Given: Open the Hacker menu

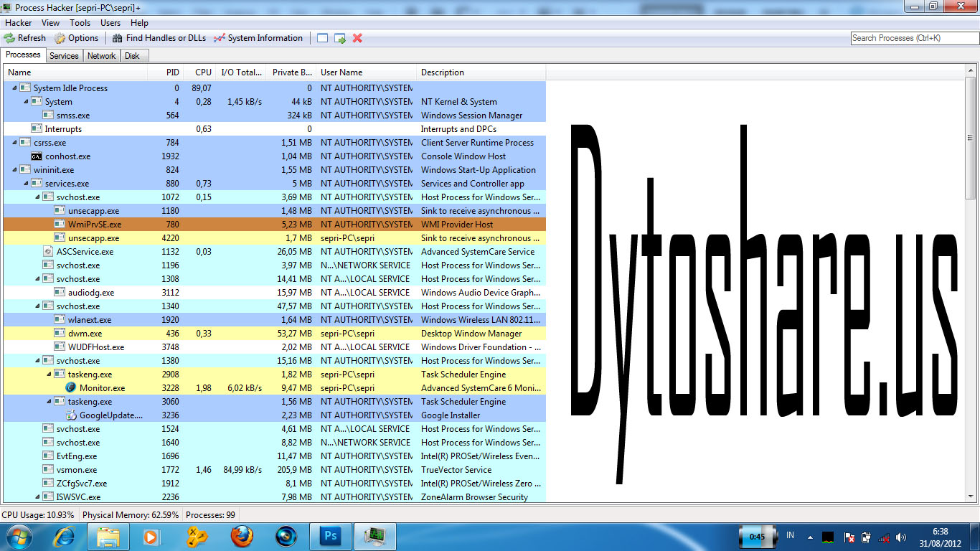Looking at the screenshot, I should (x=19, y=23).
